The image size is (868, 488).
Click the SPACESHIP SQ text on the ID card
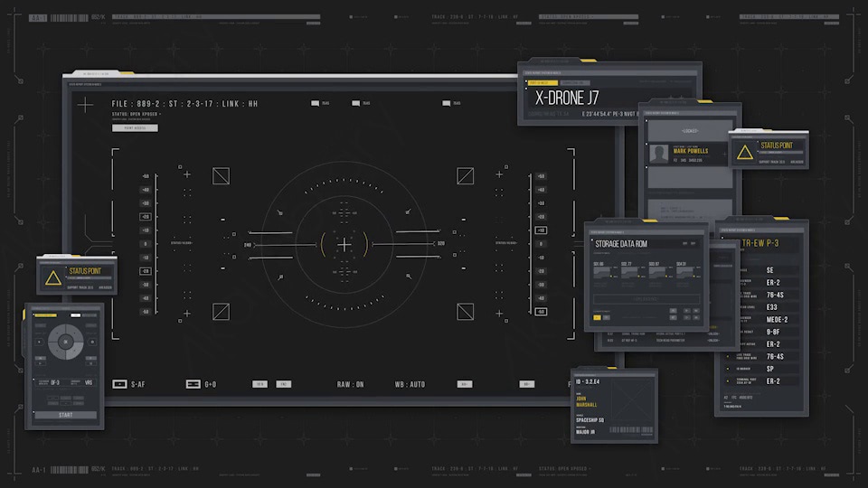[x=590, y=420]
